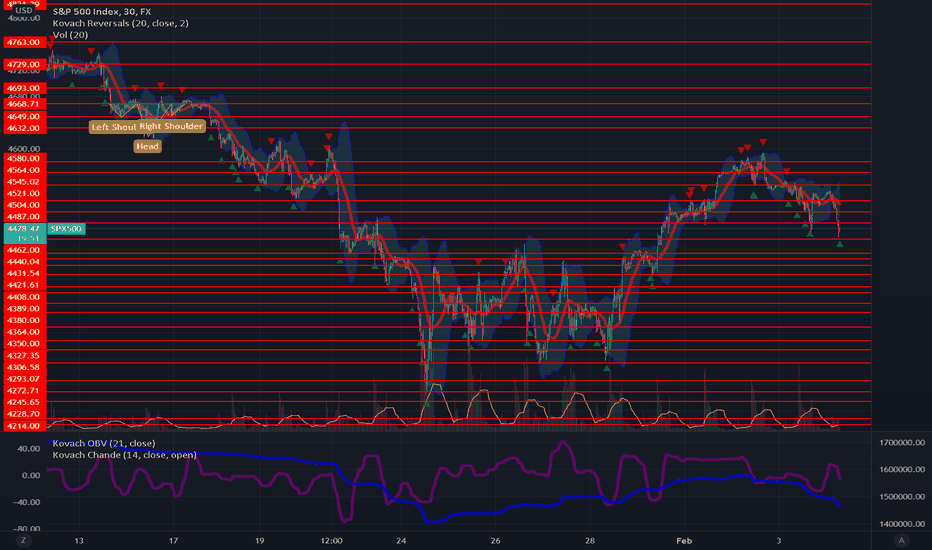Viewport: 932px width, 550px height.
Task: Click the Z timezone icon at bottom
Action: pos(24,540)
